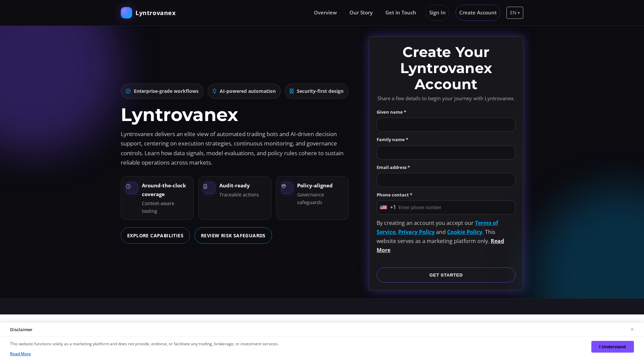The image size is (644, 362).
Task: Click the Enterprise-grade workflows badge text
Action: click(166, 91)
